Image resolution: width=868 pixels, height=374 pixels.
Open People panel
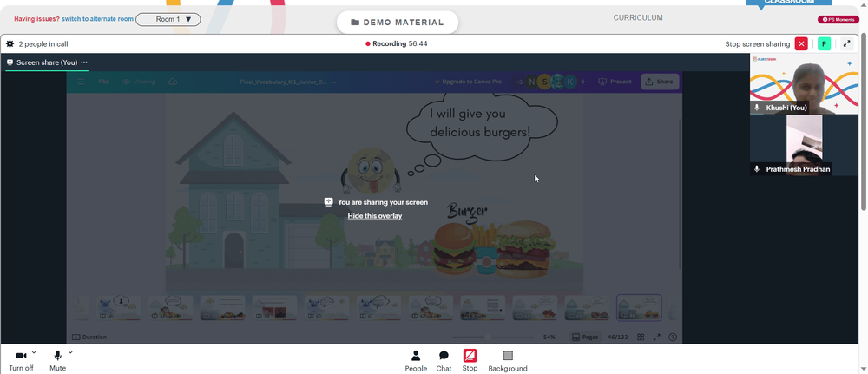[416, 361]
